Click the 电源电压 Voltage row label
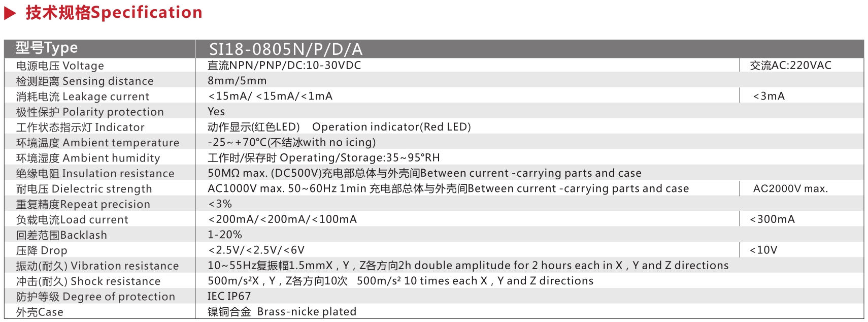 click(60, 66)
